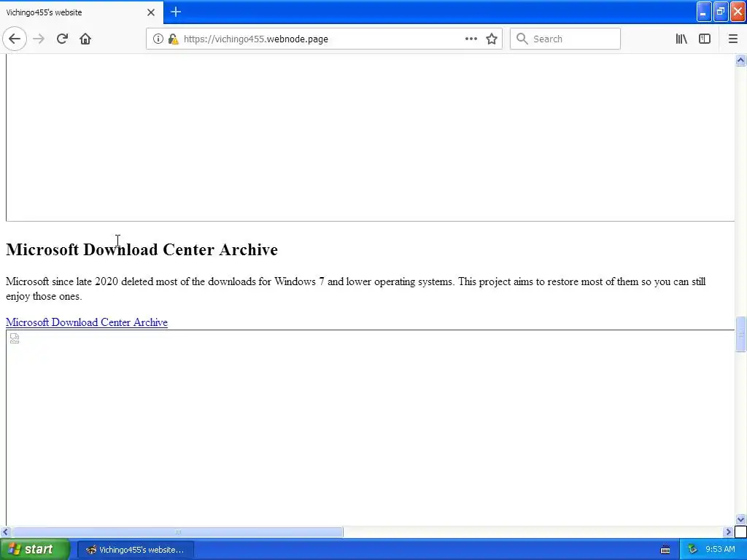Close the Firefox window
Viewport: 747px width, 560px height.
pyautogui.click(x=738, y=12)
